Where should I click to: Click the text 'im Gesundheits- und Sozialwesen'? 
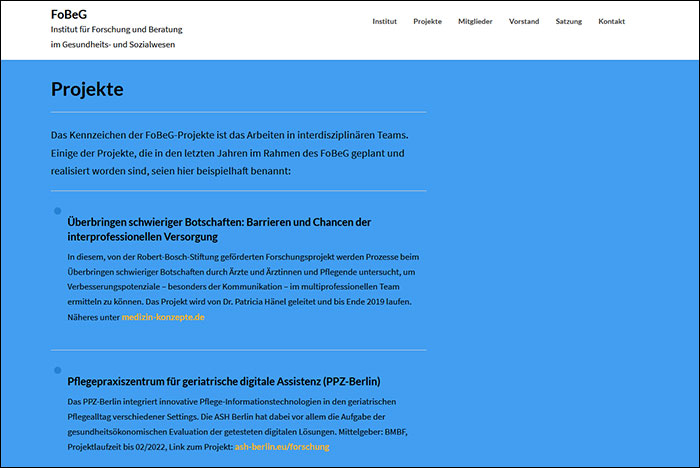pyautogui.click(x=112, y=45)
